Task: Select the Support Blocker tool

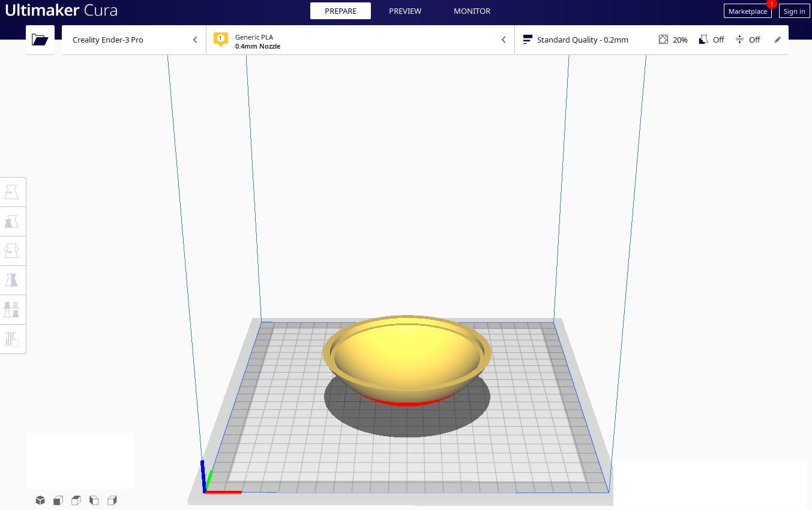Action: [x=12, y=339]
